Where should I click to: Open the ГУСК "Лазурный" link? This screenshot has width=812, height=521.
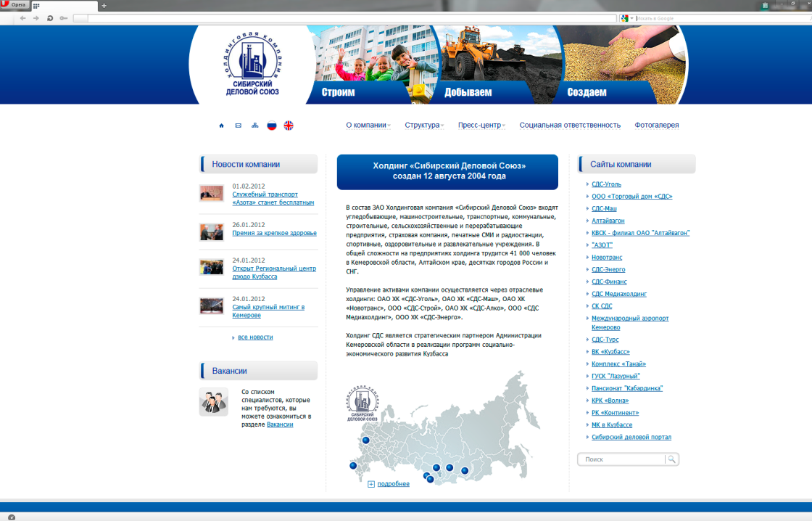tap(616, 377)
